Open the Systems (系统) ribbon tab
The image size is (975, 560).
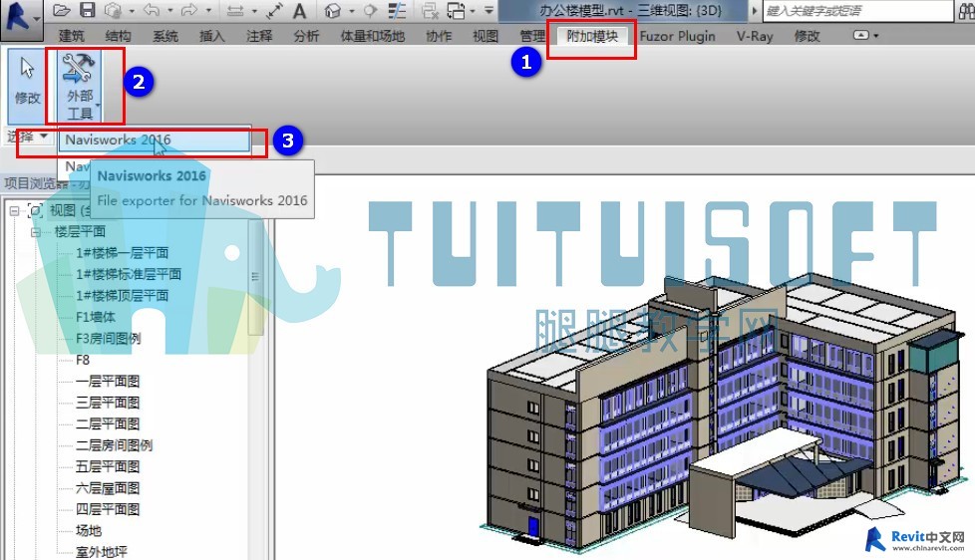164,36
